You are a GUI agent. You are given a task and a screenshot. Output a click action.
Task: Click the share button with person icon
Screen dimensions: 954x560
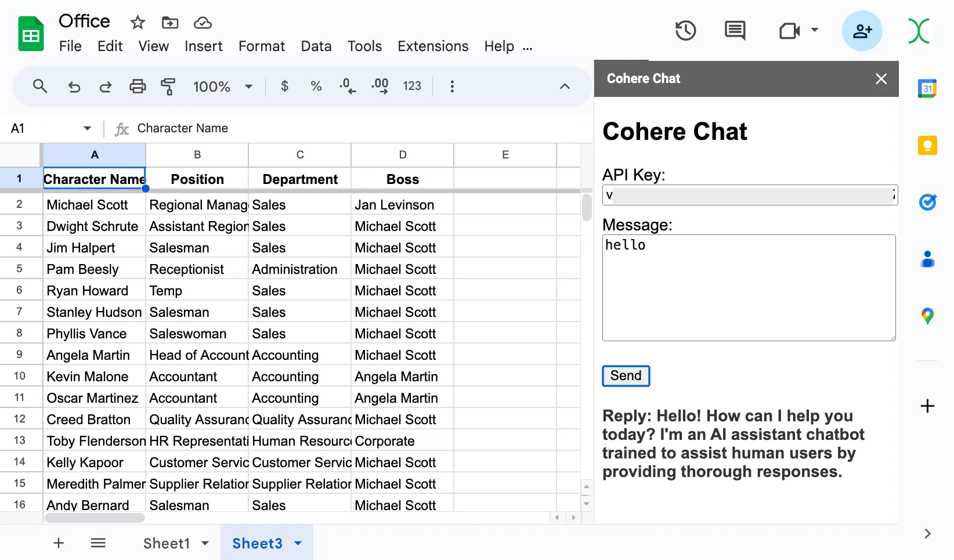[x=862, y=31]
